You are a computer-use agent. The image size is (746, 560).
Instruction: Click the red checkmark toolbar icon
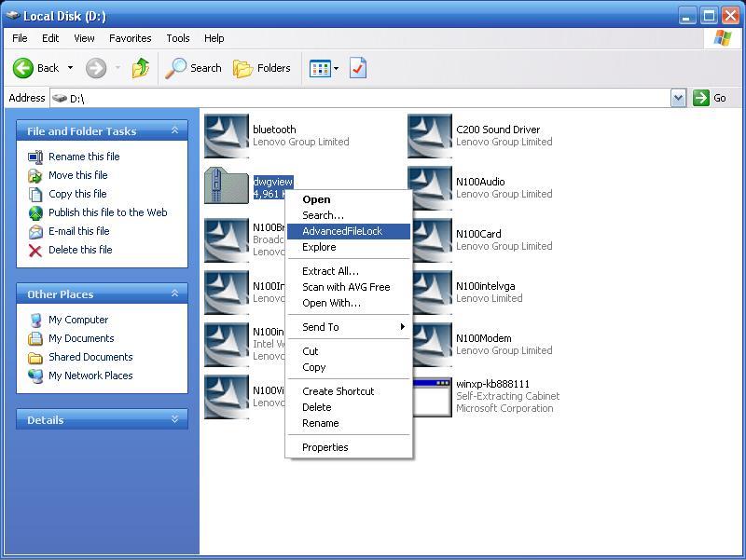(358, 68)
